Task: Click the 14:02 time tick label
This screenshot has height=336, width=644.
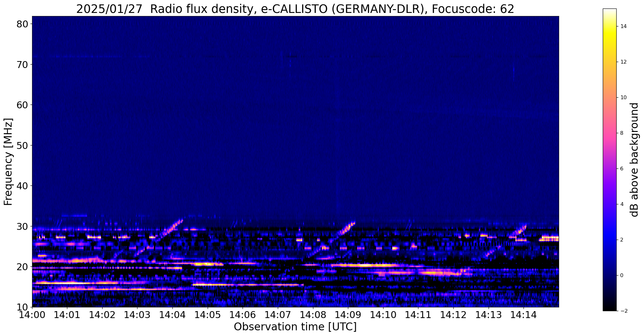Action: pyautogui.click(x=102, y=315)
